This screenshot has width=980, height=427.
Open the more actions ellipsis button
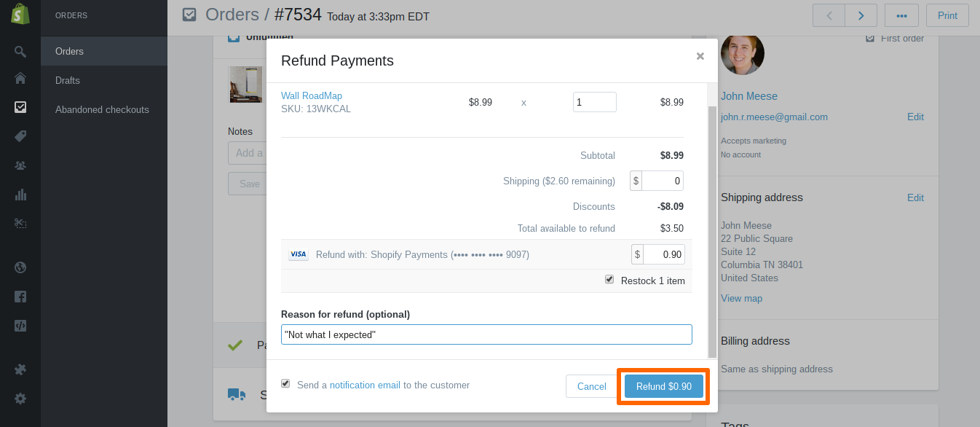(x=901, y=15)
